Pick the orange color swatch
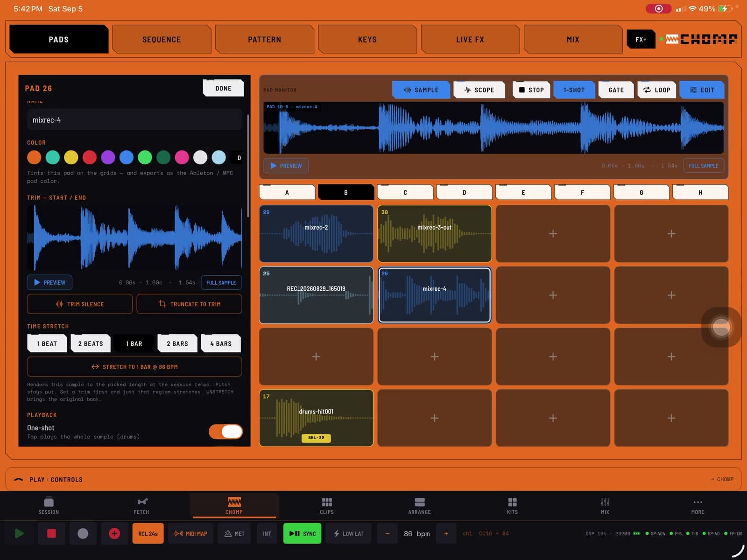The height and width of the screenshot is (560, 747). point(34,157)
